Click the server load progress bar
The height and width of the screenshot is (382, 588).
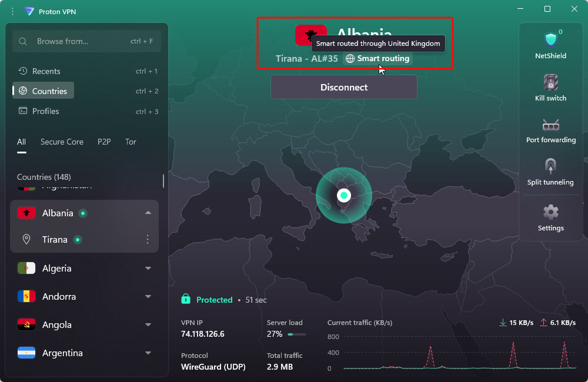point(296,334)
